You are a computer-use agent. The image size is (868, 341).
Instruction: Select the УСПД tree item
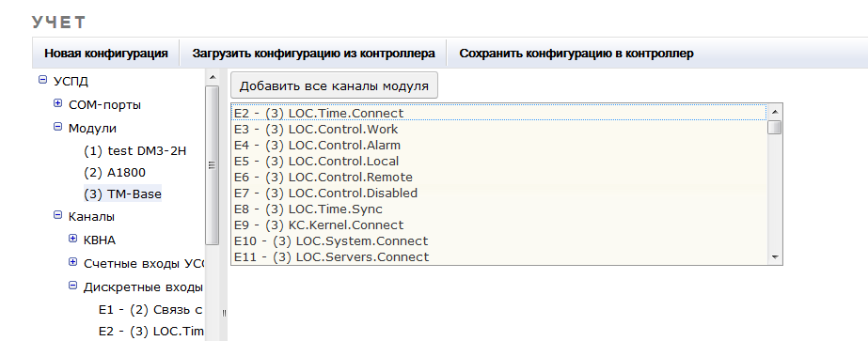tap(71, 82)
